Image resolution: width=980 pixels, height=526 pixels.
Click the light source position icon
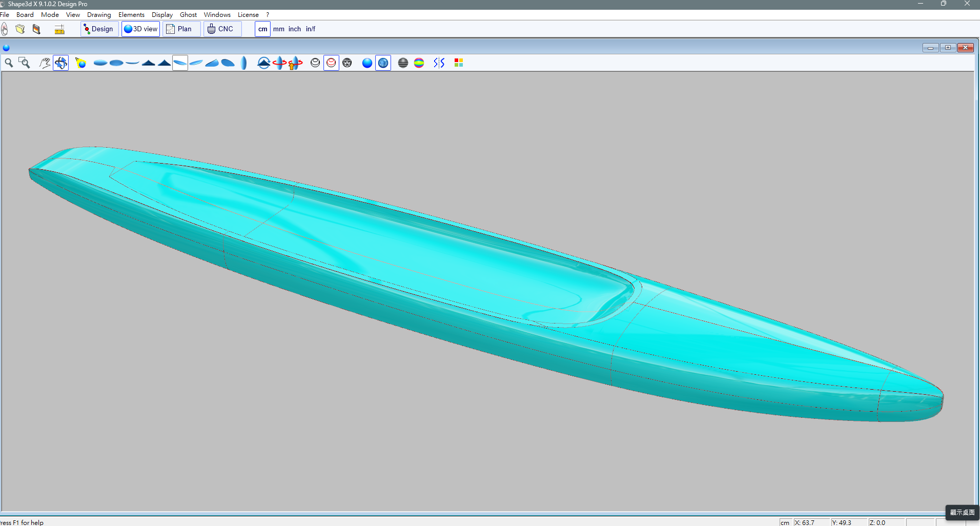80,63
